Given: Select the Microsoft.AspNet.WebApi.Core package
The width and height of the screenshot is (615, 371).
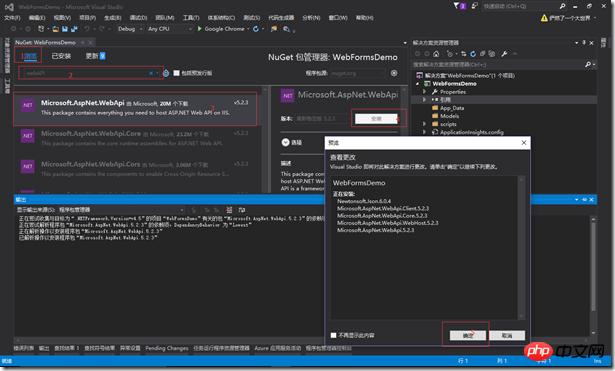Looking at the screenshot, I should 138,138.
